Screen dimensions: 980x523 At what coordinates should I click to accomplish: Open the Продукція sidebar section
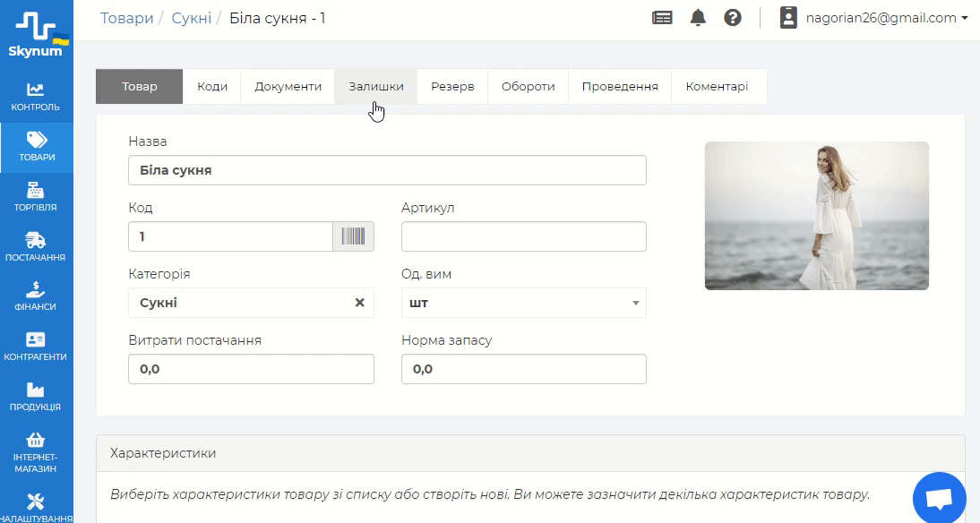[x=36, y=398]
